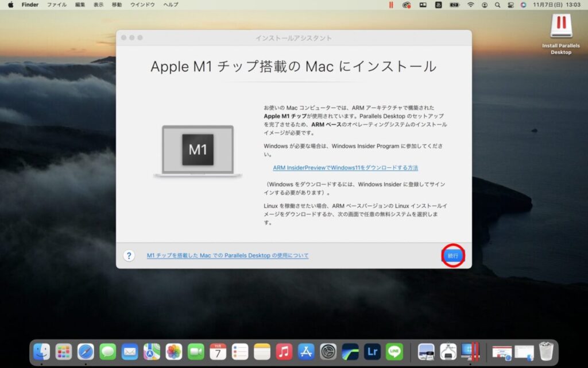Open the Apple menu
The height and width of the screenshot is (368, 588).
pyautogui.click(x=10, y=5)
